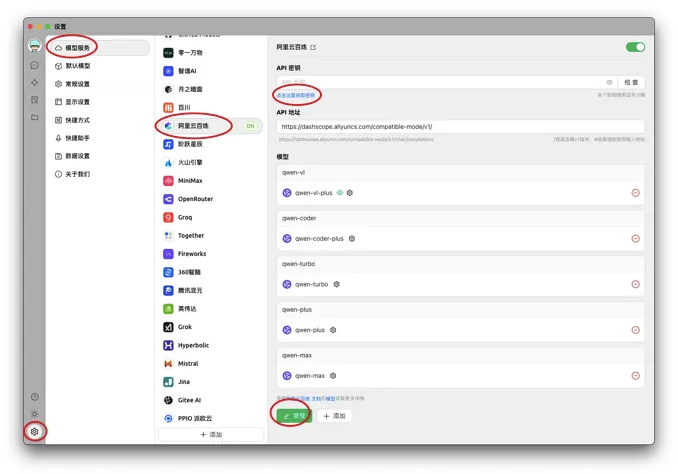Open settings gear for qwen-max model

(x=333, y=376)
